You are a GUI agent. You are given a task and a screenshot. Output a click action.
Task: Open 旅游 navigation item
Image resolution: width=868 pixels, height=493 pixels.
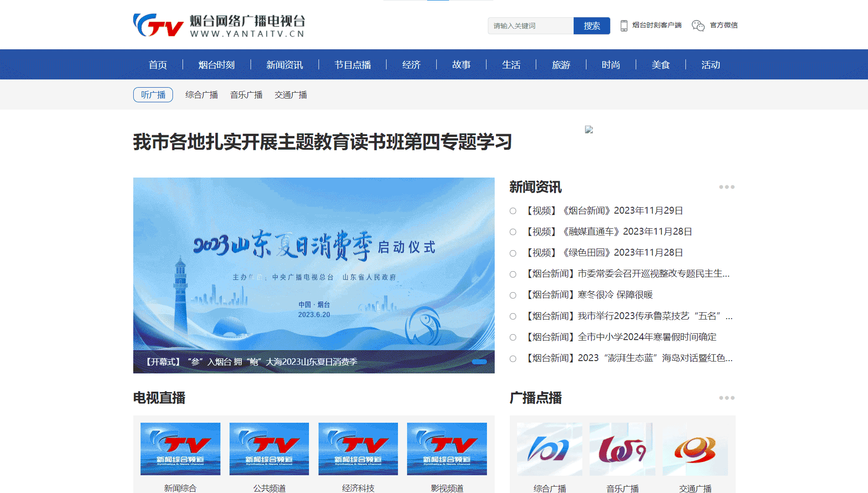pos(561,65)
